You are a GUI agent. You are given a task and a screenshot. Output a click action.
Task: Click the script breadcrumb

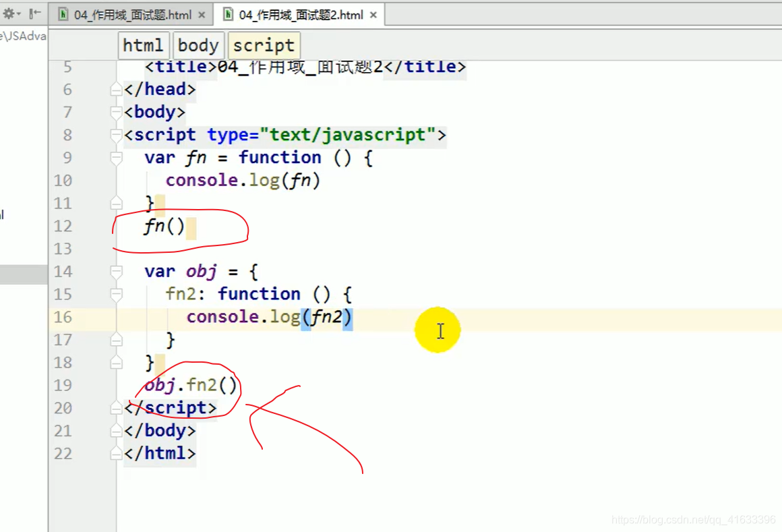264,45
